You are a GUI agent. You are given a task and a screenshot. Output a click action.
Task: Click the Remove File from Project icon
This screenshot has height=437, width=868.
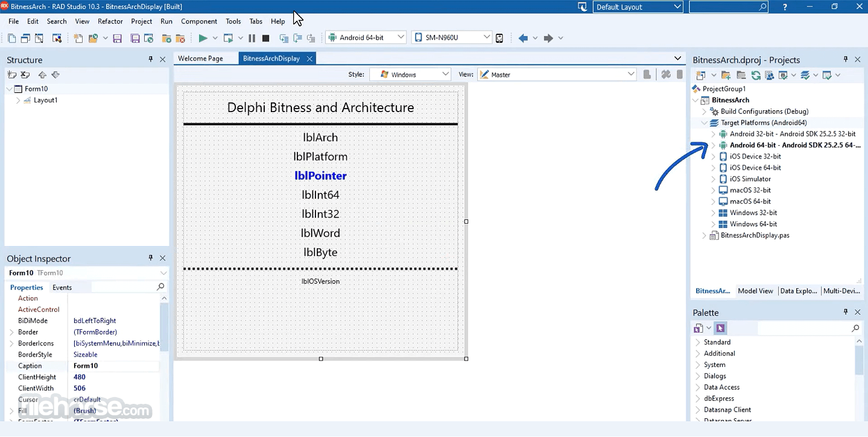[x=180, y=38]
